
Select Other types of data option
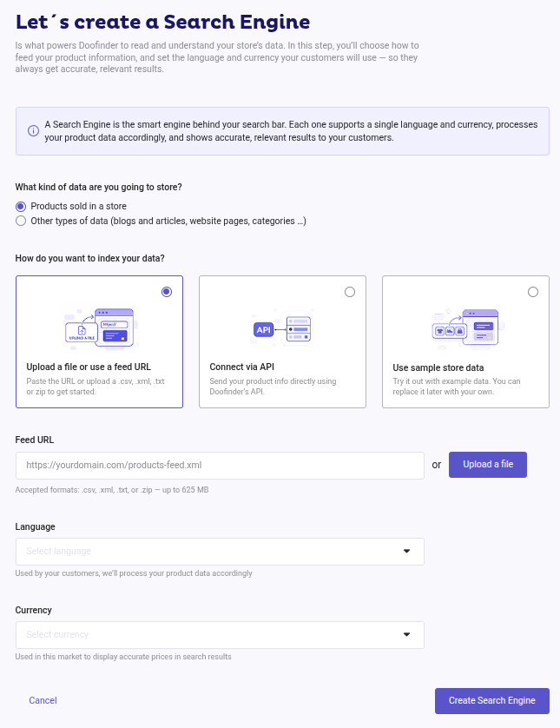(21, 221)
